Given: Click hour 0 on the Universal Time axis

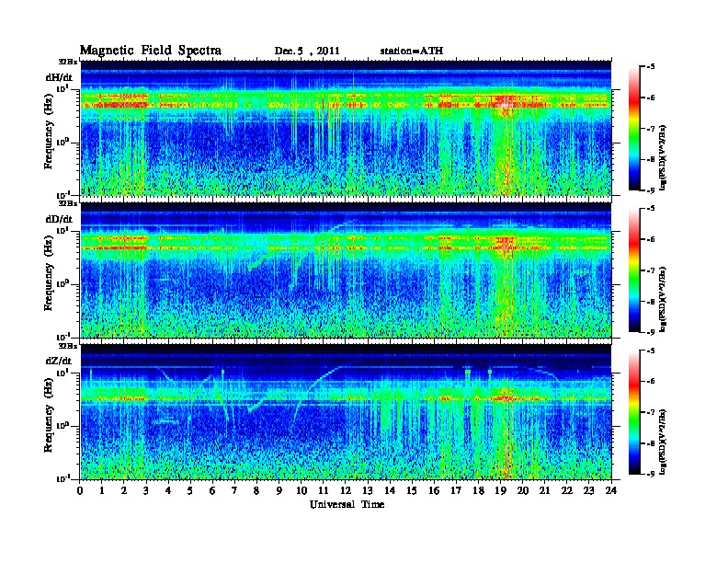Looking at the screenshot, I should tap(80, 491).
